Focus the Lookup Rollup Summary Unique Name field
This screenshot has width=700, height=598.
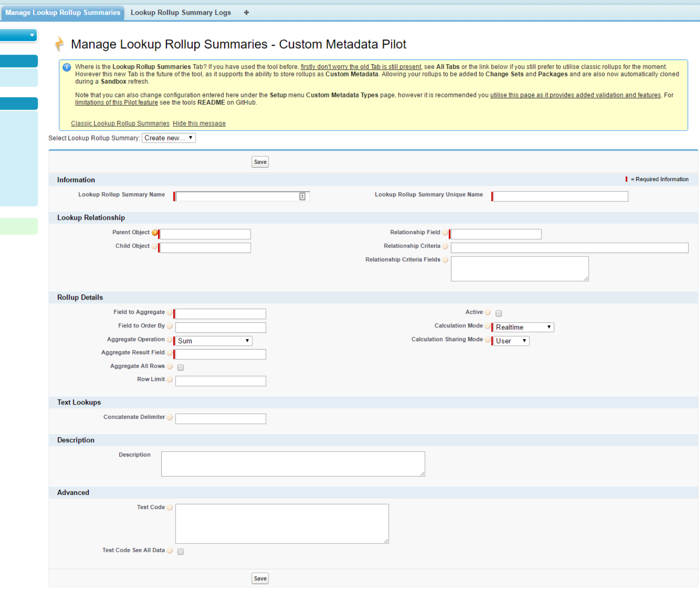561,196
